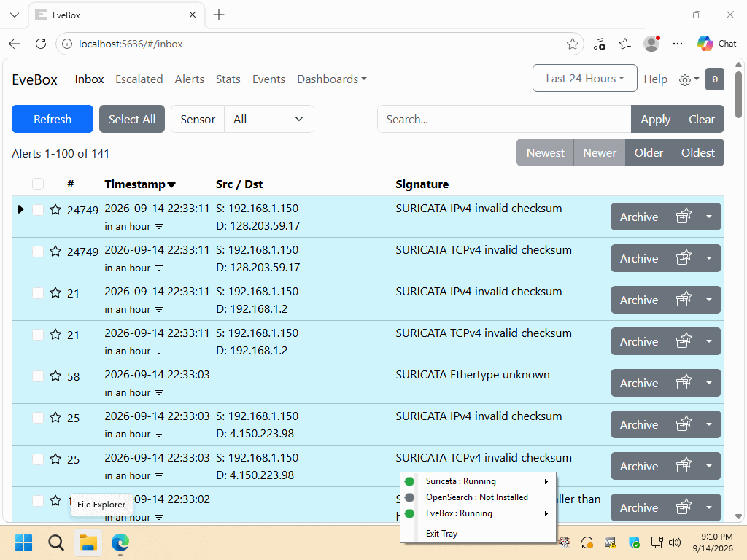Check first 24749 IPv4 invalid checksum row
Viewport: 747px width, 560px height.
pos(38,209)
